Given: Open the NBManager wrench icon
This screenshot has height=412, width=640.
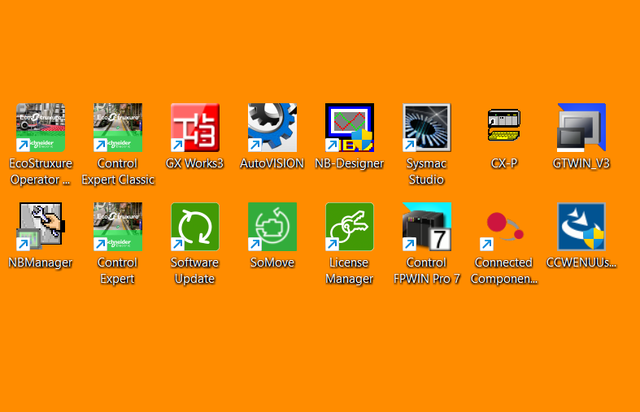Looking at the screenshot, I should click(40, 226).
